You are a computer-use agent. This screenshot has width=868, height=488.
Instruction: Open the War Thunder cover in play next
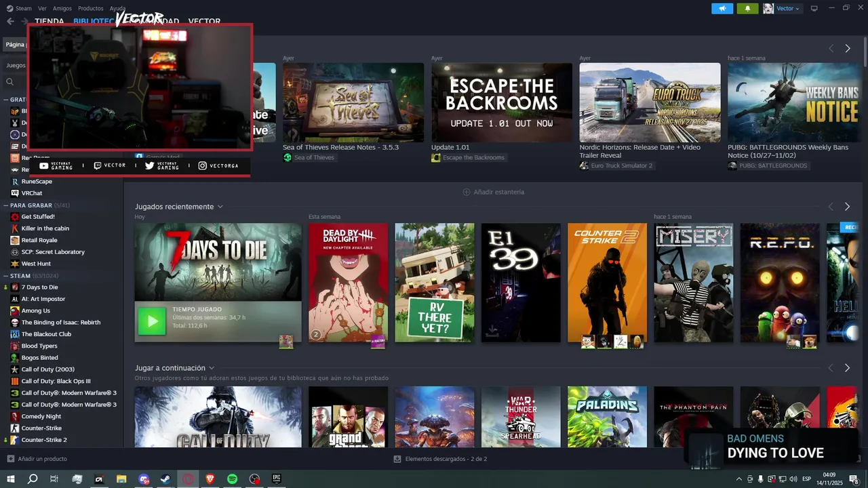point(521,417)
